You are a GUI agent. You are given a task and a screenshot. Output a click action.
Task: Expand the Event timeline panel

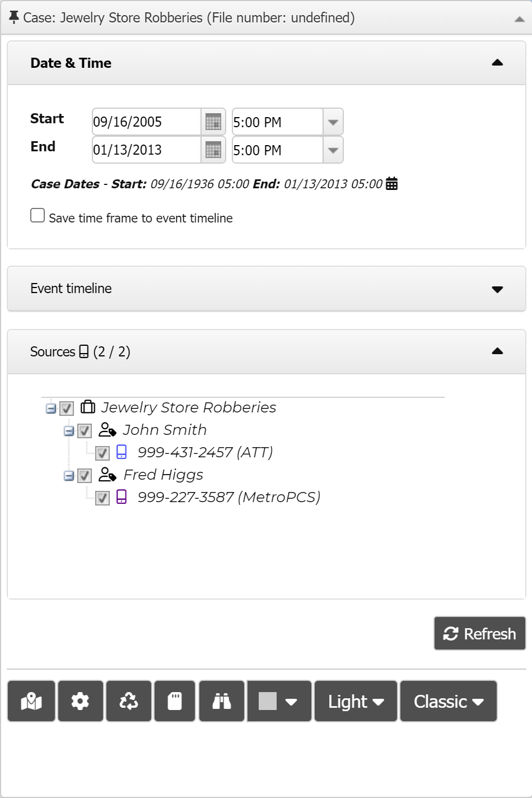497,289
